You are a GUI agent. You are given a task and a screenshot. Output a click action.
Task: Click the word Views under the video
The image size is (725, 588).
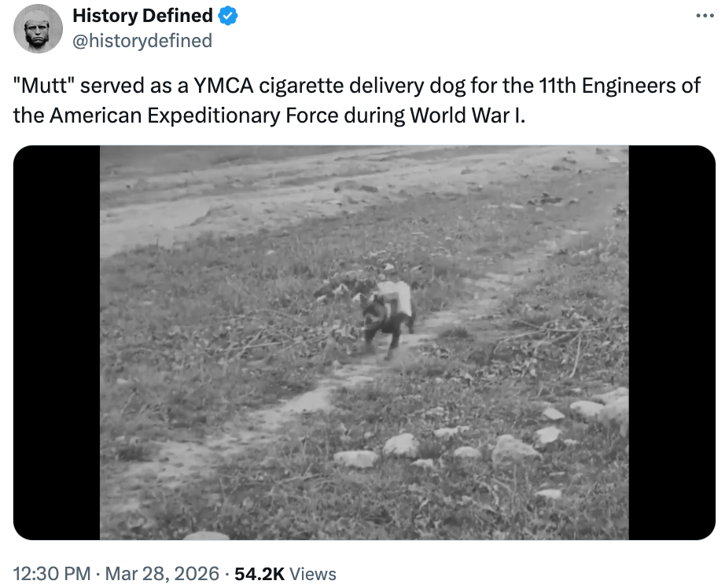(x=313, y=574)
